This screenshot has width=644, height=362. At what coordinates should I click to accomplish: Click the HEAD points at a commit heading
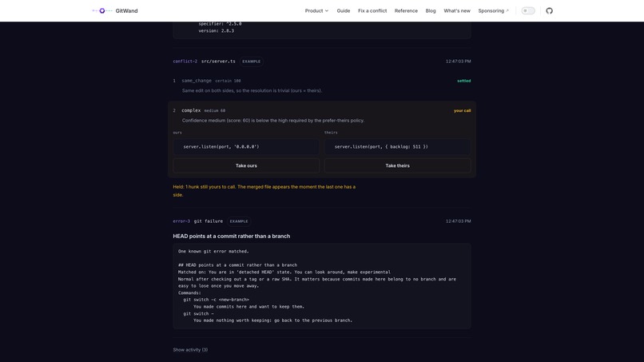pyautogui.click(x=231, y=236)
